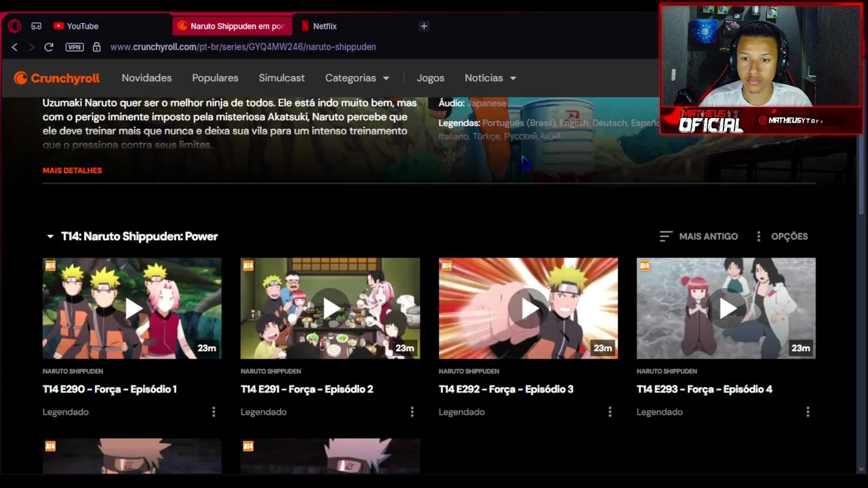This screenshot has height=488, width=868.
Task: Click the sort lines icon beside MAIS ANTIGO
Action: 666,237
